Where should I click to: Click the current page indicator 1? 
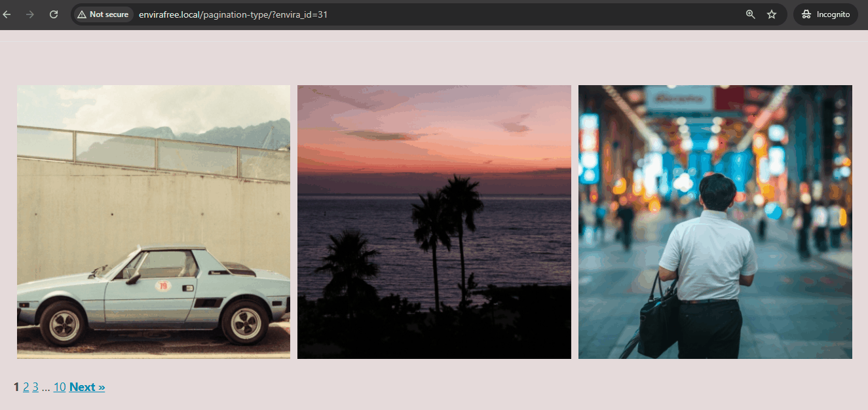point(16,387)
